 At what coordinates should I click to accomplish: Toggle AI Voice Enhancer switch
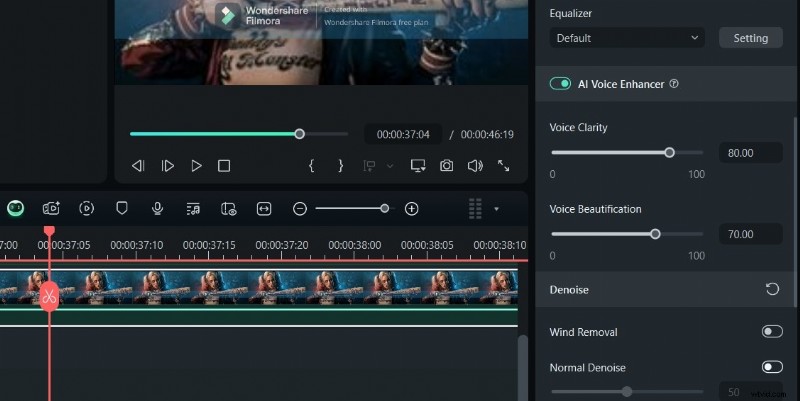pyautogui.click(x=560, y=84)
